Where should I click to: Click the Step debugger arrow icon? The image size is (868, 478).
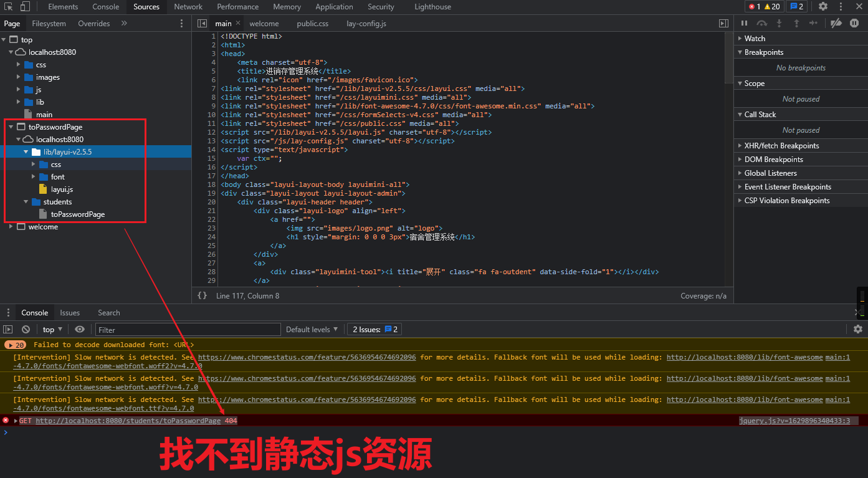point(814,23)
